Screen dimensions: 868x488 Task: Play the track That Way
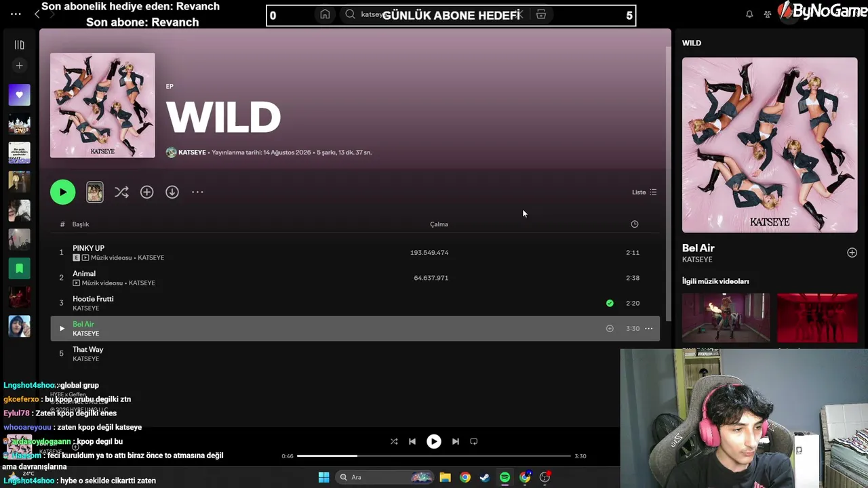tap(87, 350)
